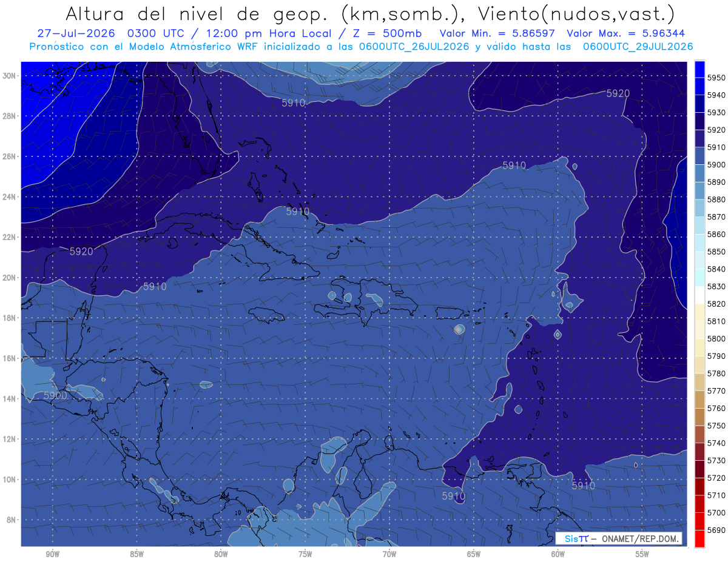Screen dimensions: 728x562
Task: Click the blue "Sisπ" logo
Action: [x=576, y=538]
